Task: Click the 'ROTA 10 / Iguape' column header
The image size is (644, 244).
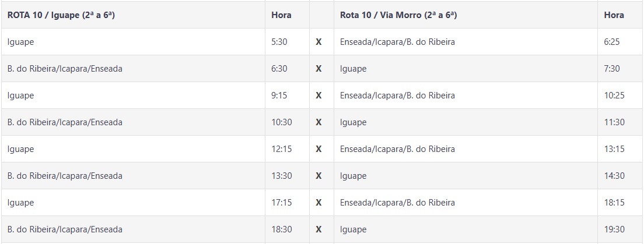Action: coord(61,15)
